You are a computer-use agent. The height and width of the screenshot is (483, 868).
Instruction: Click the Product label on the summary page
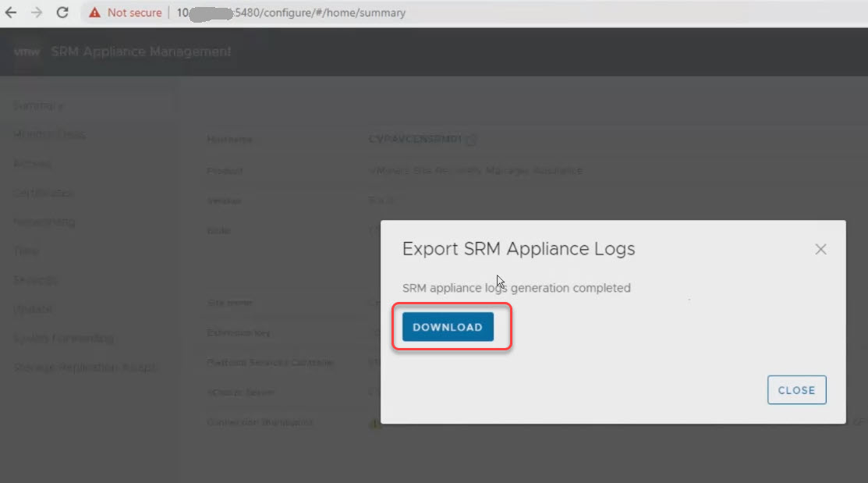[x=225, y=171]
